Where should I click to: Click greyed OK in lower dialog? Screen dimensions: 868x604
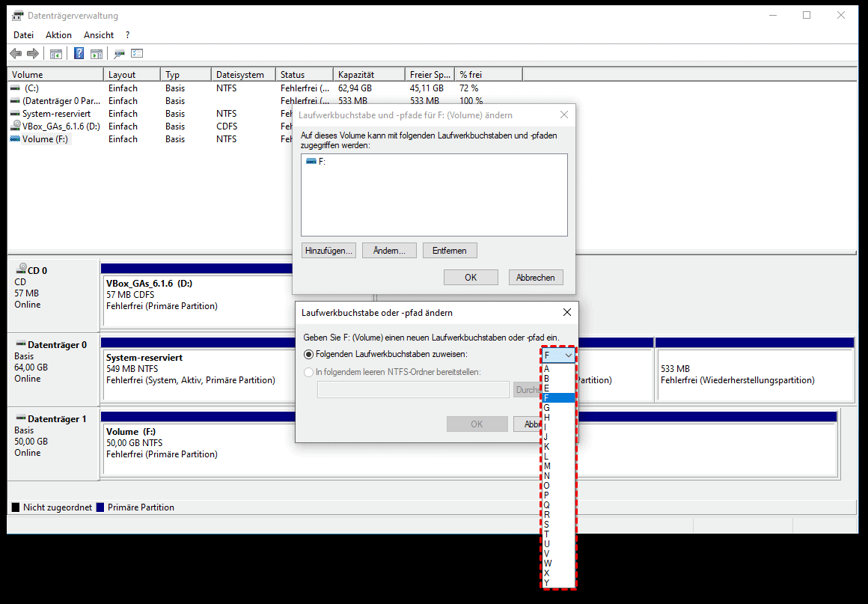pos(477,424)
